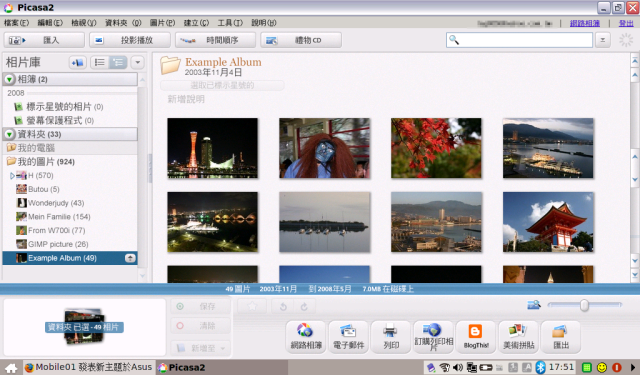Click the 網路相簿 link at top right
The image size is (640, 375).
coord(584,23)
